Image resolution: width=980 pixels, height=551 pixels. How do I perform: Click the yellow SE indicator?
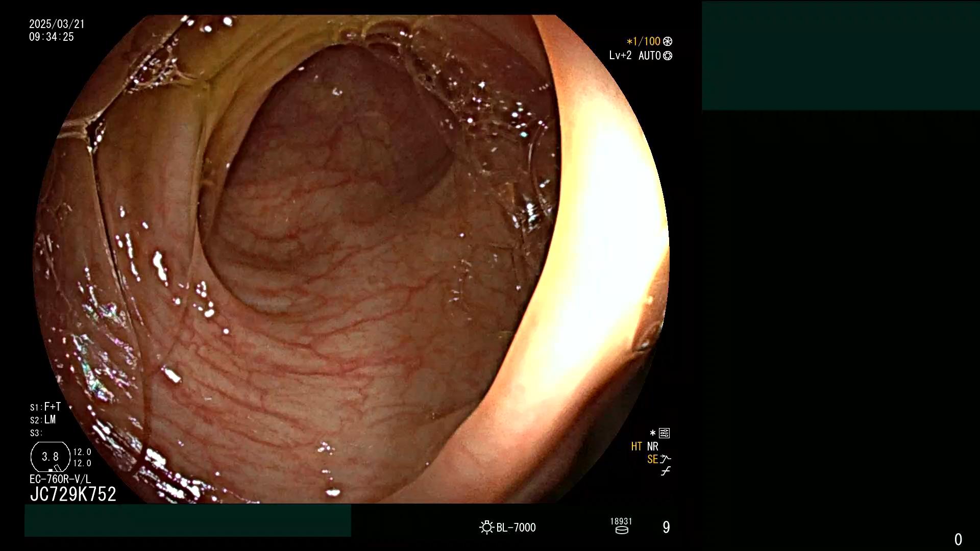click(x=652, y=460)
